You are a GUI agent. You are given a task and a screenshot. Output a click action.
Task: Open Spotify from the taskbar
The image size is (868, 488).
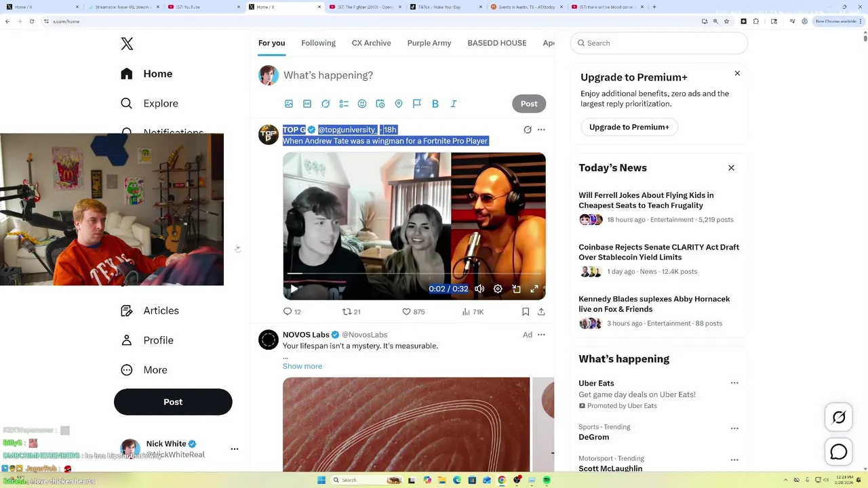(547, 480)
